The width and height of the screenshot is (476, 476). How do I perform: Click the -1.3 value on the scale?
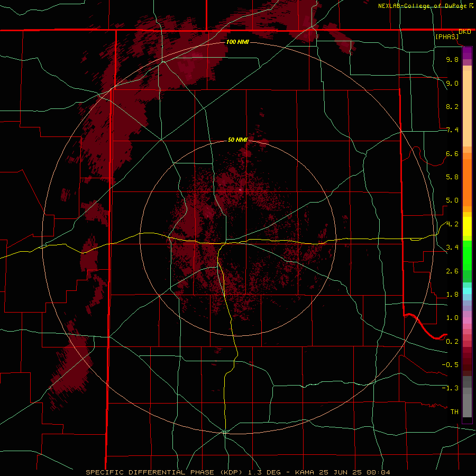[x=450, y=388]
